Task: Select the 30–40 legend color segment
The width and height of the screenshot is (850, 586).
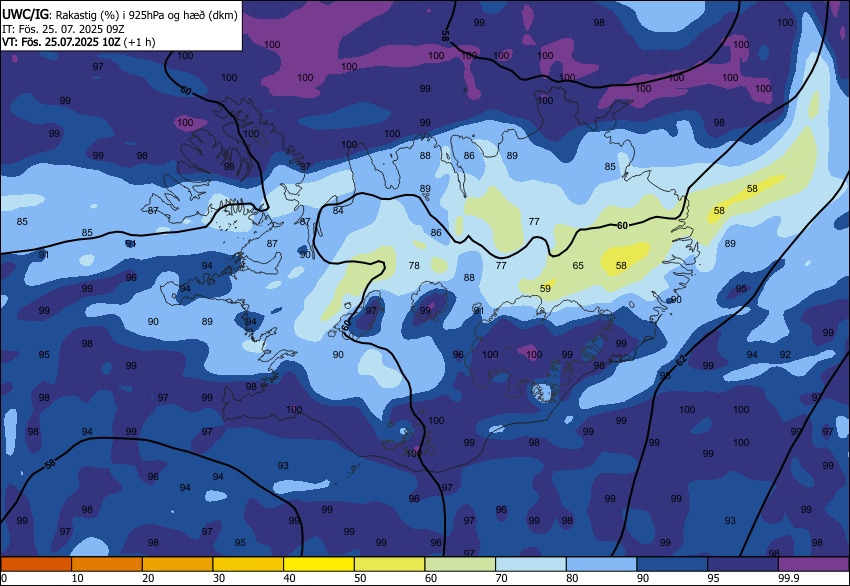Action: (x=248, y=564)
